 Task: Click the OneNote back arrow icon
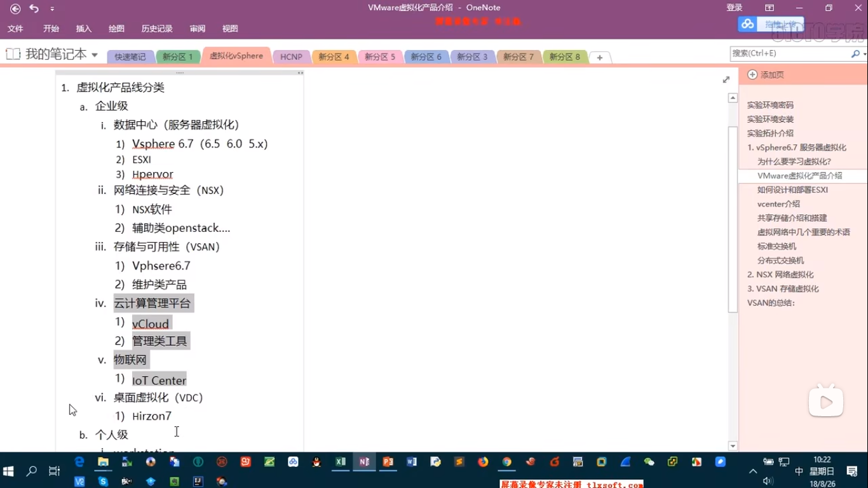coord(15,8)
